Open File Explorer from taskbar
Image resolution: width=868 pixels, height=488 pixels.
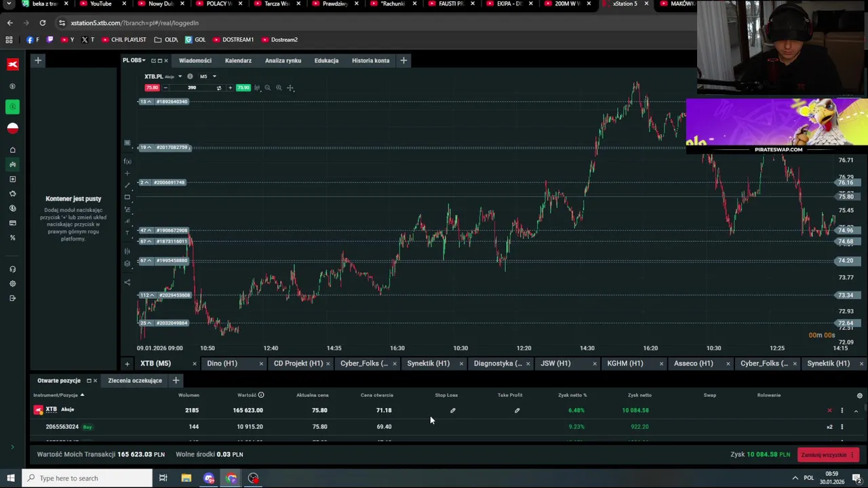186,479
